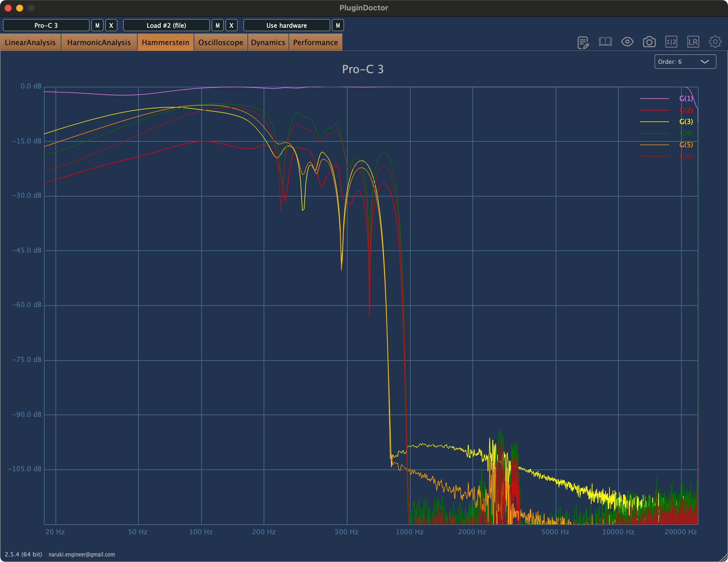Click the notes edit icon

[x=583, y=42]
